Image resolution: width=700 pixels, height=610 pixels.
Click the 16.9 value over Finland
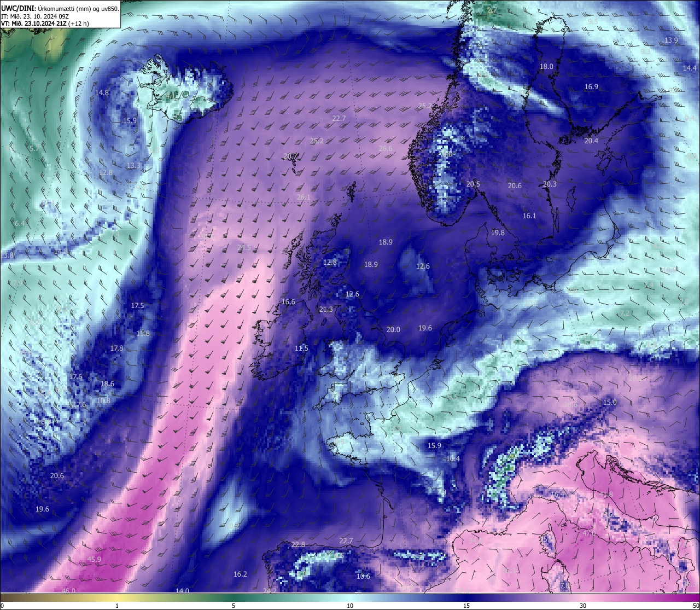[591, 87]
